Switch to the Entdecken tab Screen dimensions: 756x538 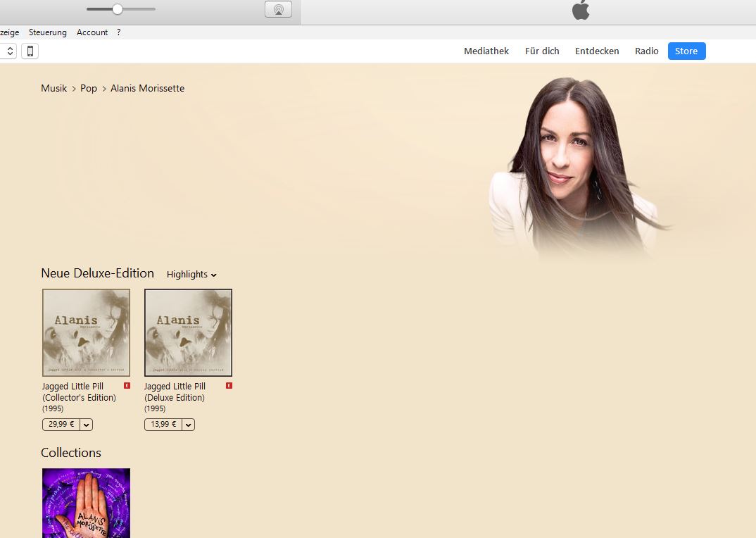click(x=597, y=51)
